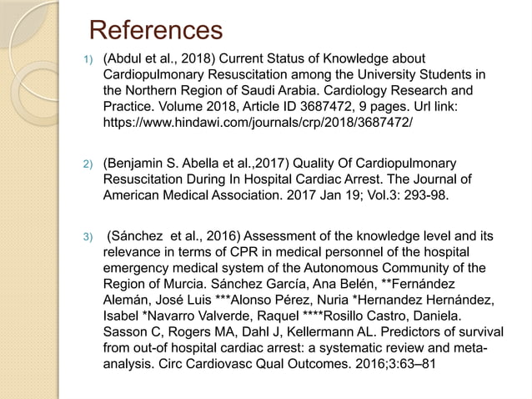532x399 pixels.
Task: Click the References slide title
Action: 156,30
